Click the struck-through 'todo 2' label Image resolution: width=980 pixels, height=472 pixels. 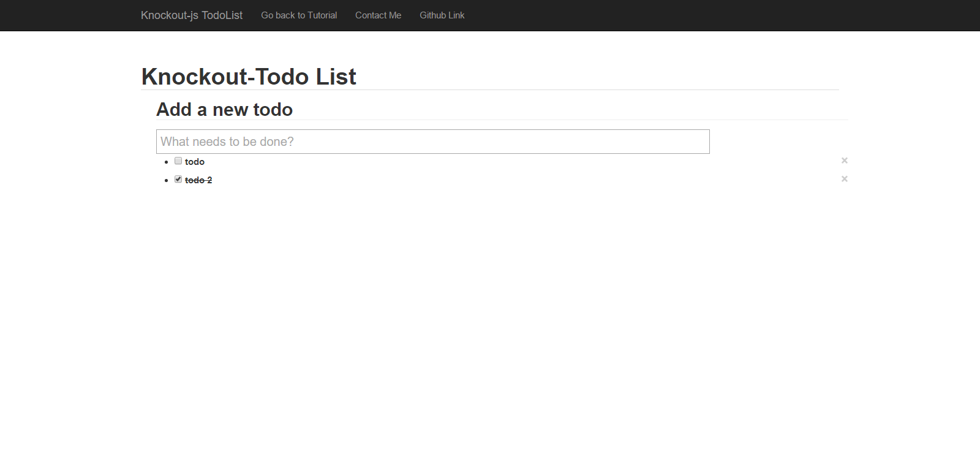(198, 180)
